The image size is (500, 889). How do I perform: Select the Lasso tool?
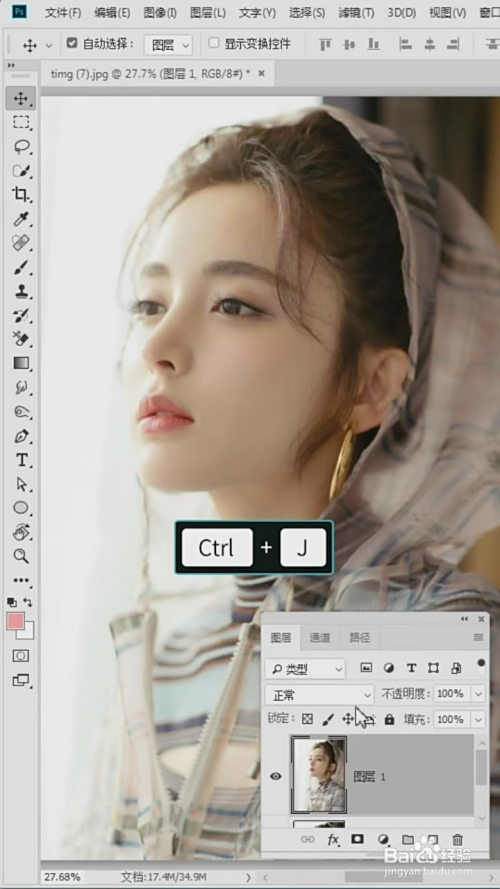21,147
